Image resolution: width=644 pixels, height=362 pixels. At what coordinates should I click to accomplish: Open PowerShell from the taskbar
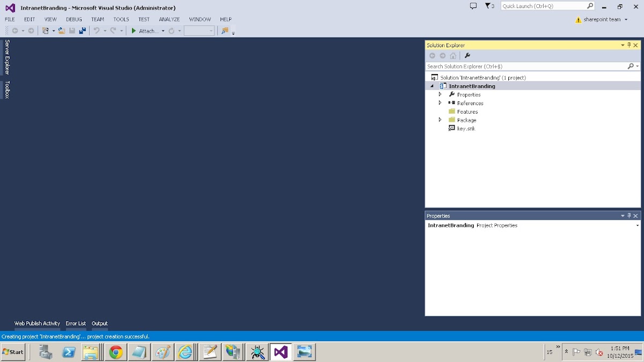[x=69, y=352]
